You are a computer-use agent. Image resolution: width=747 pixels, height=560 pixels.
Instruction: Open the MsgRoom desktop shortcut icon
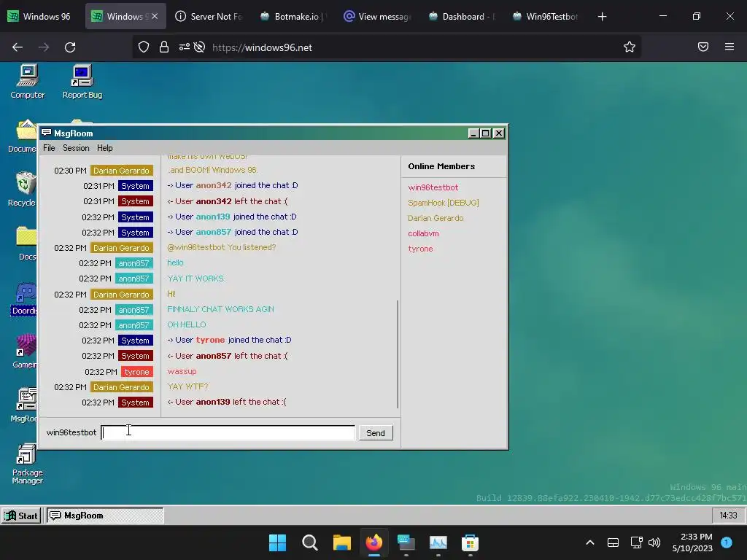pyautogui.click(x=25, y=405)
